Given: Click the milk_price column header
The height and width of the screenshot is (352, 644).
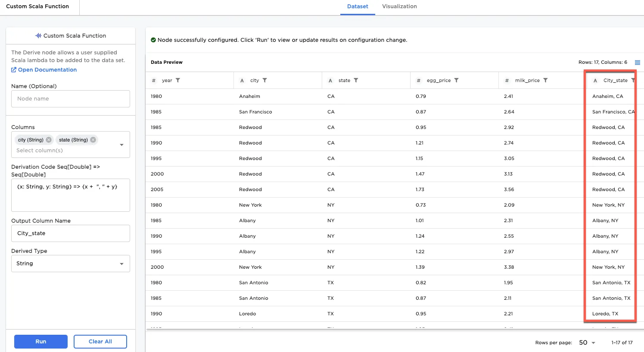Looking at the screenshot, I should coord(527,81).
